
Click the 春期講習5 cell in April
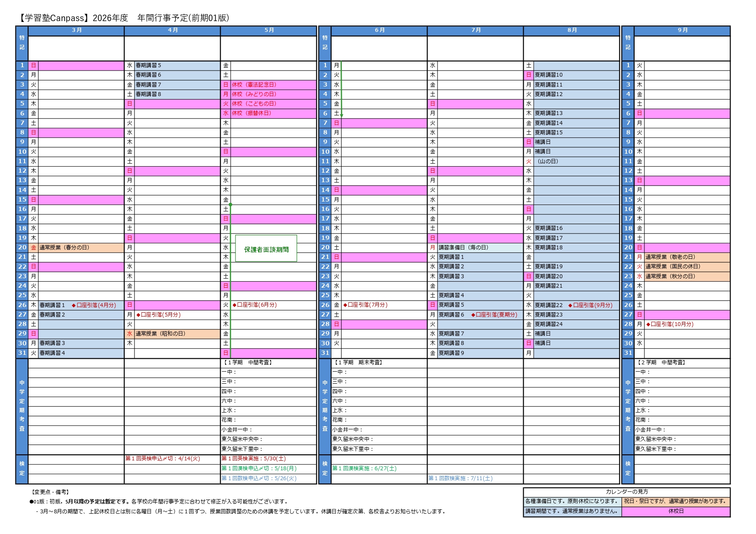coord(148,65)
